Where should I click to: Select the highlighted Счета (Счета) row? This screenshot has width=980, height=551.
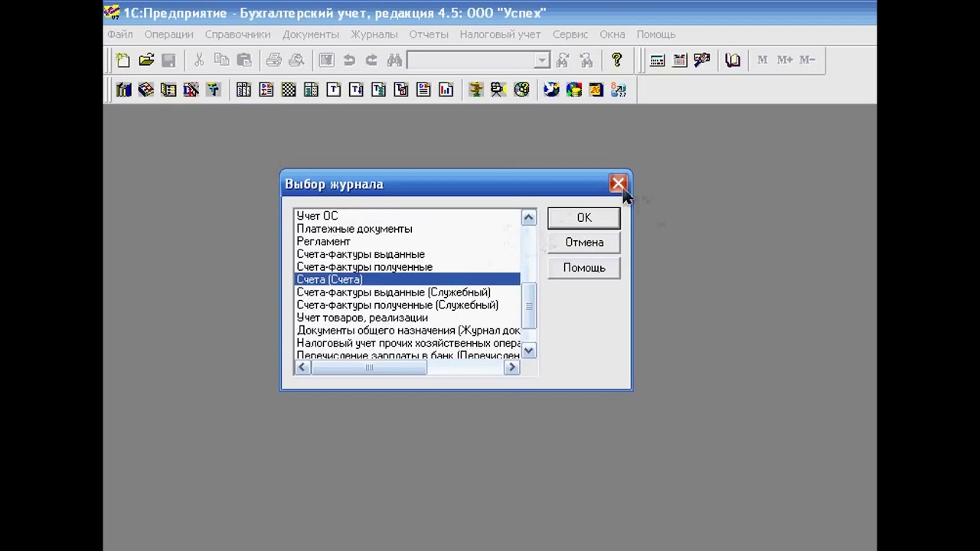point(407,279)
